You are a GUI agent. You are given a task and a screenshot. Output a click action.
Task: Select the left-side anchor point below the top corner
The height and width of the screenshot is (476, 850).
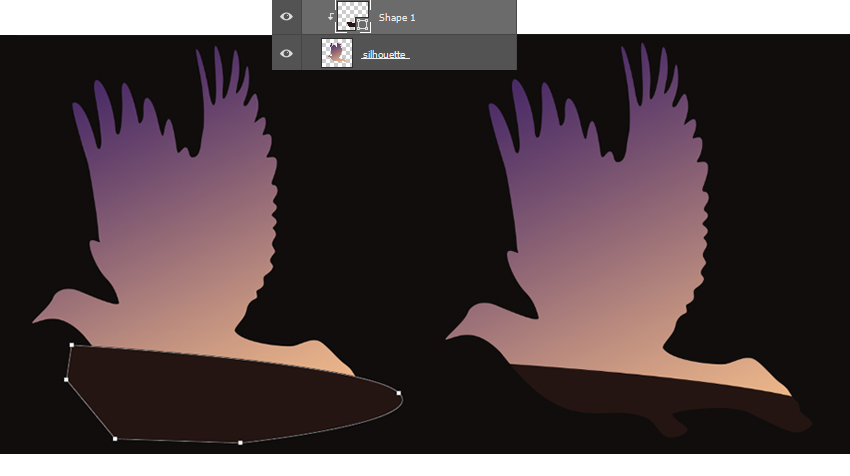[66, 380]
